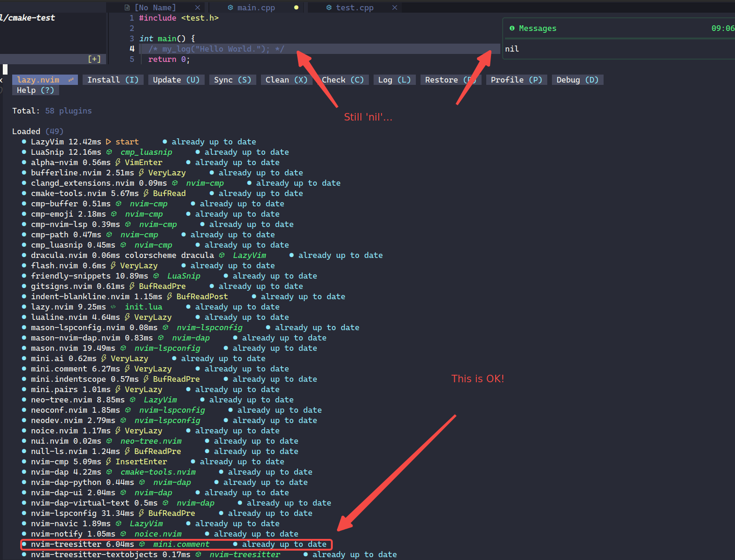Click the bullet icon before dracula.nvim entry
The width and height of the screenshot is (735, 560).
(x=23, y=255)
